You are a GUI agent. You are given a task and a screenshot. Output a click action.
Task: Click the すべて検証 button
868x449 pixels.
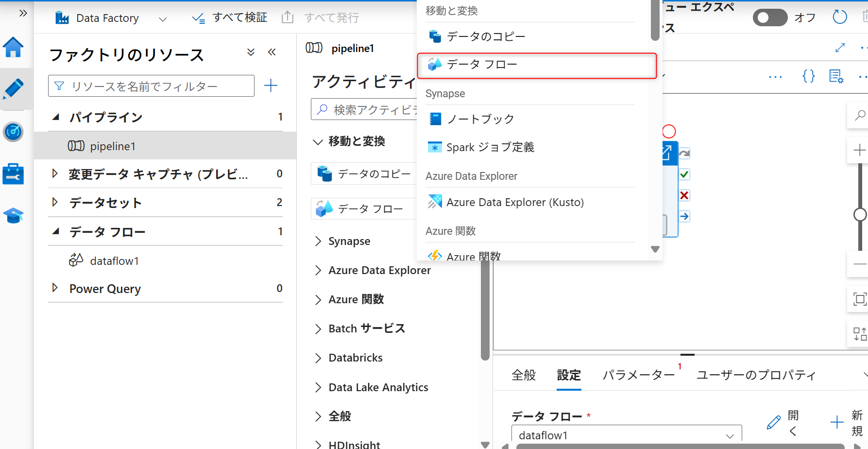(x=230, y=18)
